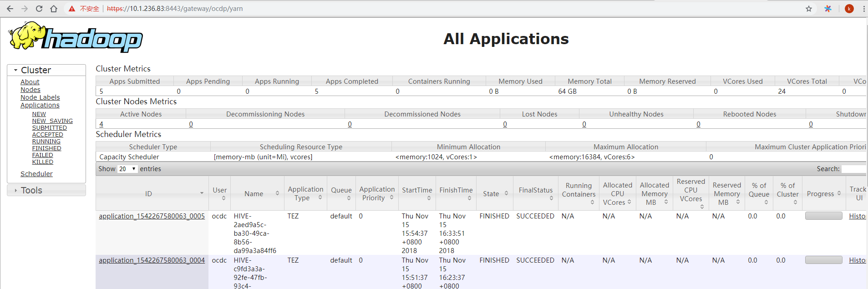Filter applications by RUNNING state
Viewport: 868px width, 289px height.
pos(46,142)
